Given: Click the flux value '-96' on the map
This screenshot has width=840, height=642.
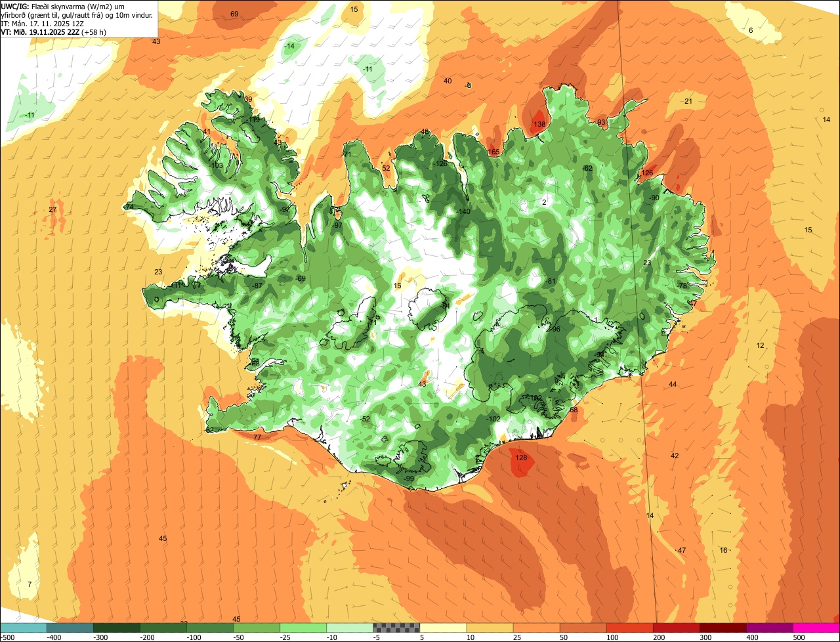Looking at the screenshot, I should pos(555,330).
